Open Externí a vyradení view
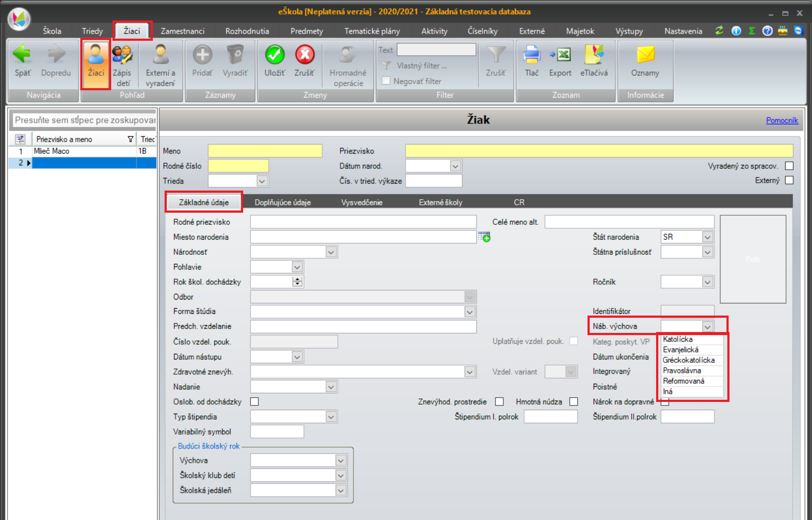Image resolution: width=812 pixels, height=520 pixels. pos(160,54)
